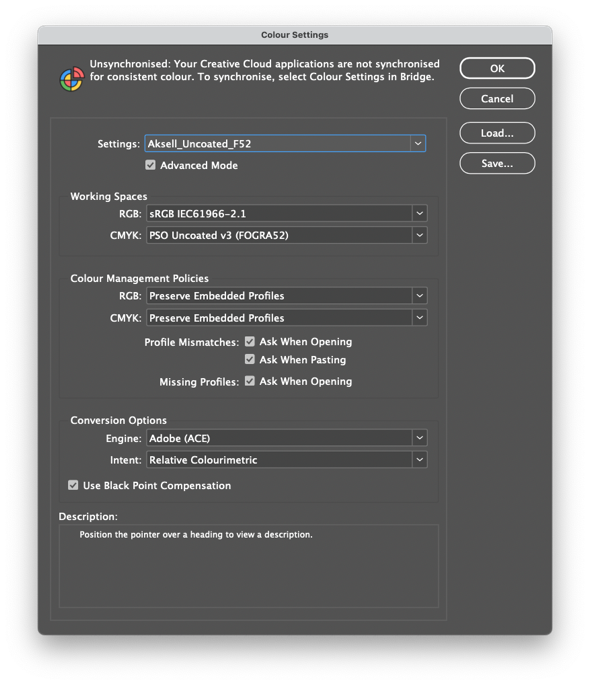Click the colour sync status icon
The height and width of the screenshot is (685, 590).
72,79
